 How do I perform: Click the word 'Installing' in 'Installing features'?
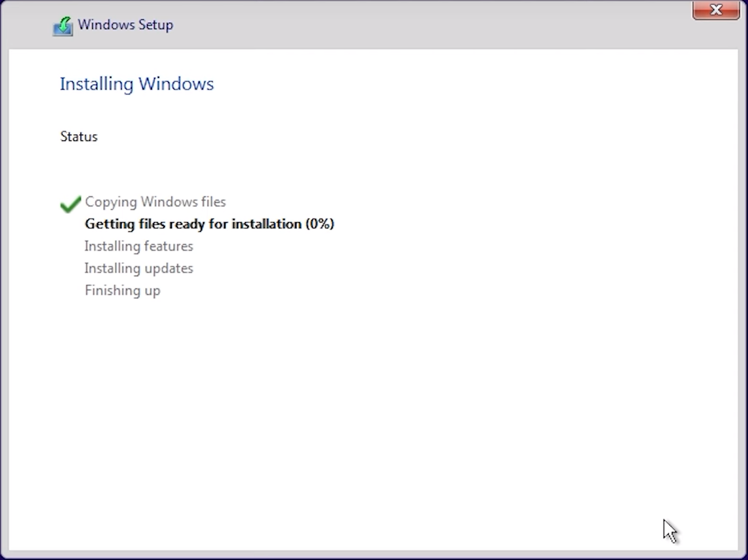click(112, 246)
